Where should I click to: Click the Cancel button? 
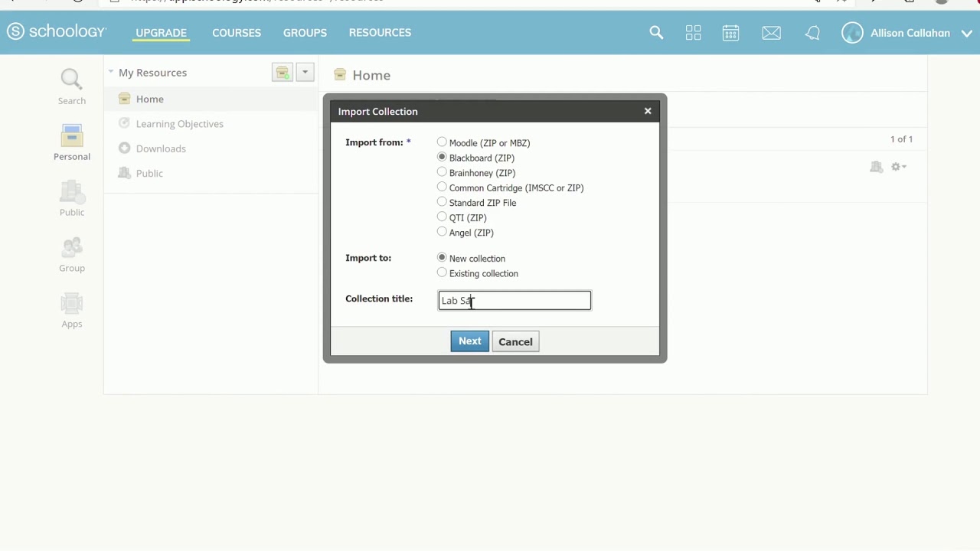(515, 342)
